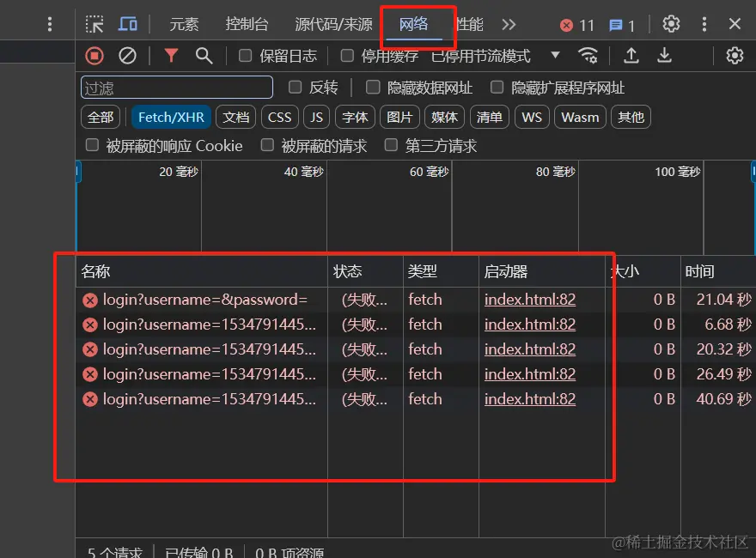Stop recording network log
Image resolution: width=756 pixels, height=558 pixels.
click(94, 56)
